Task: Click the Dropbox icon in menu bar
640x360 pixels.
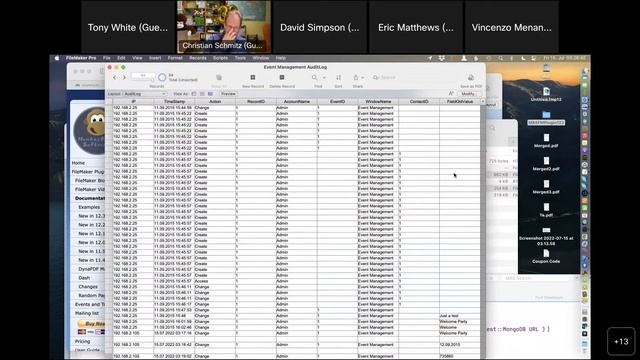Action: [441, 58]
